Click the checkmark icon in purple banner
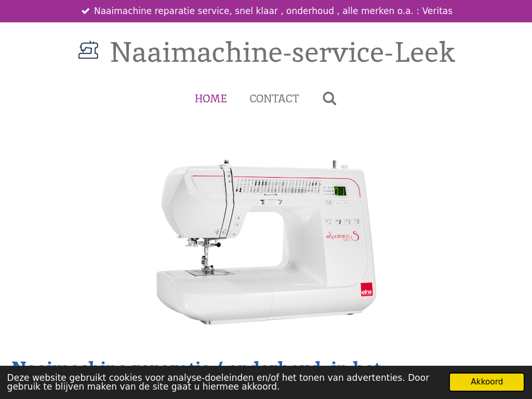 [86, 11]
